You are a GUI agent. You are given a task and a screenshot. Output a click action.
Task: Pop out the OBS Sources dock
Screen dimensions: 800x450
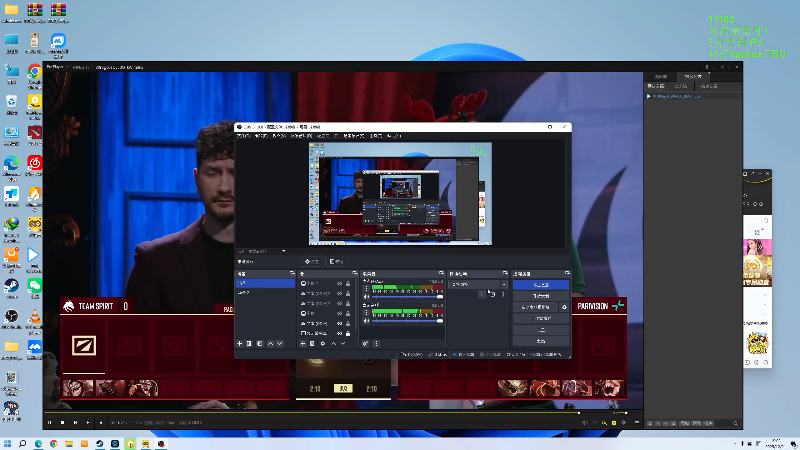(x=355, y=273)
